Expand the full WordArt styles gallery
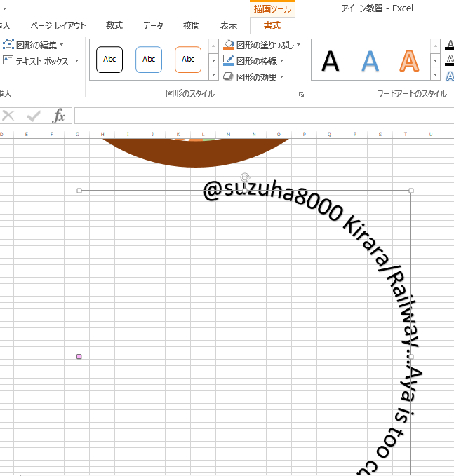 (436, 74)
